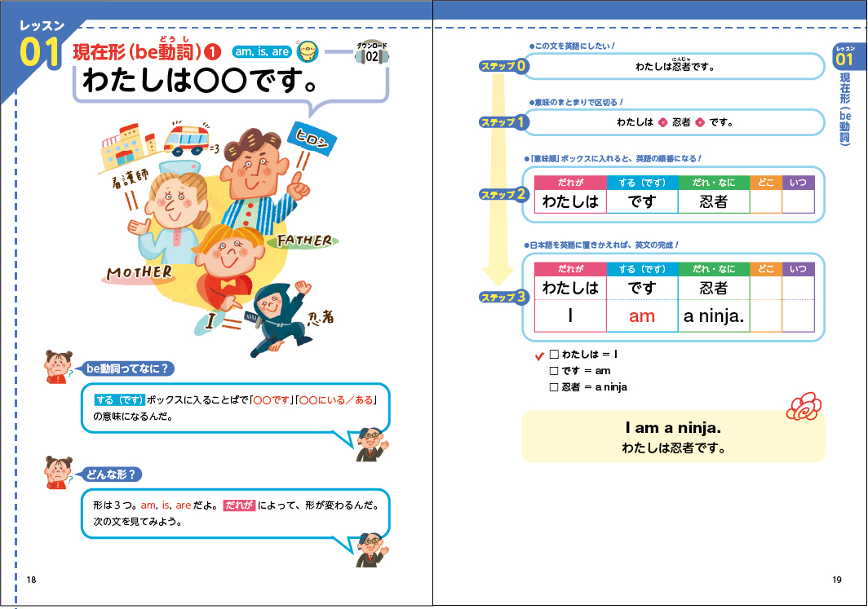This screenshot has width=868, height=609.
Task: Click the I am a ninja. answer text
Action: click(x=673, y=427)
